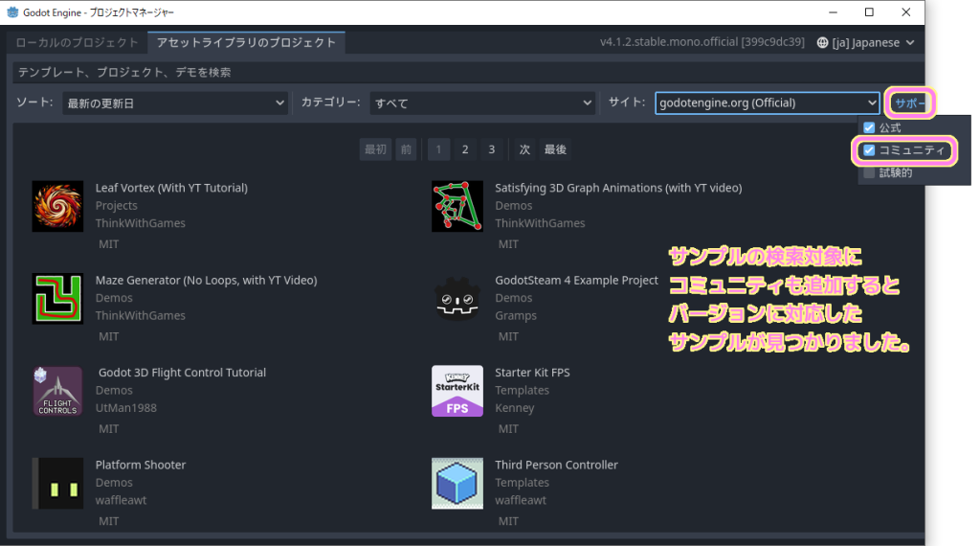
Task: Open Satisfying 3D Graph Animations title link
Action: 618,188
